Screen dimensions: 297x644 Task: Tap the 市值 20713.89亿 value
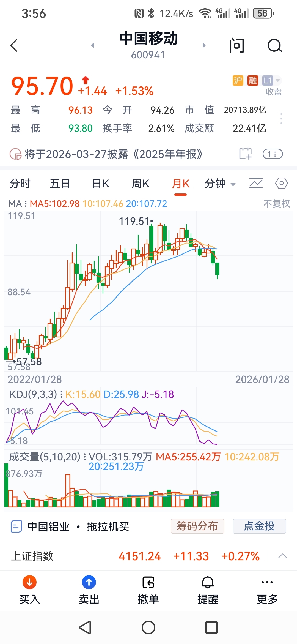pos(245,110)
